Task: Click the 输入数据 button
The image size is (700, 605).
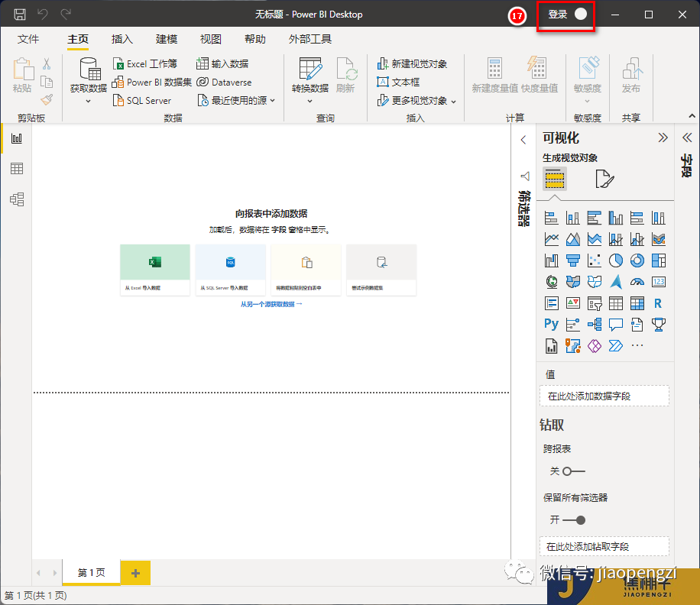Action: (x=222, y=64)
